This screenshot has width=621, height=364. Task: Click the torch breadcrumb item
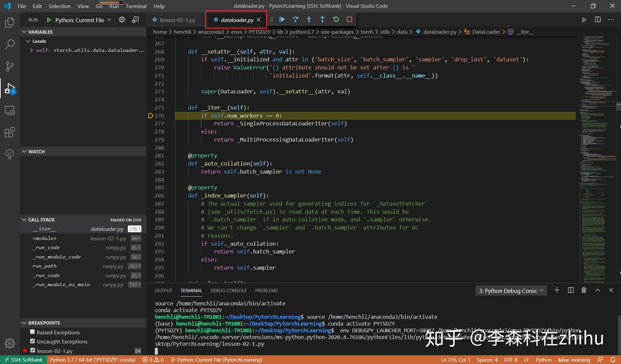(x=367, y=32)
